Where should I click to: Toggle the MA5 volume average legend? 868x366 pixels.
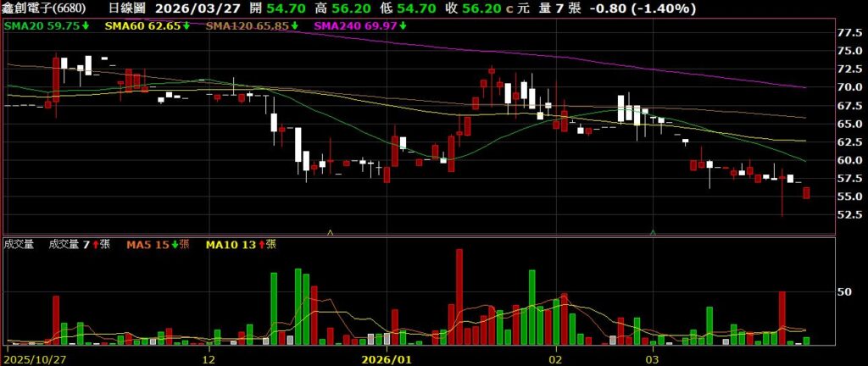pos(147,245)
